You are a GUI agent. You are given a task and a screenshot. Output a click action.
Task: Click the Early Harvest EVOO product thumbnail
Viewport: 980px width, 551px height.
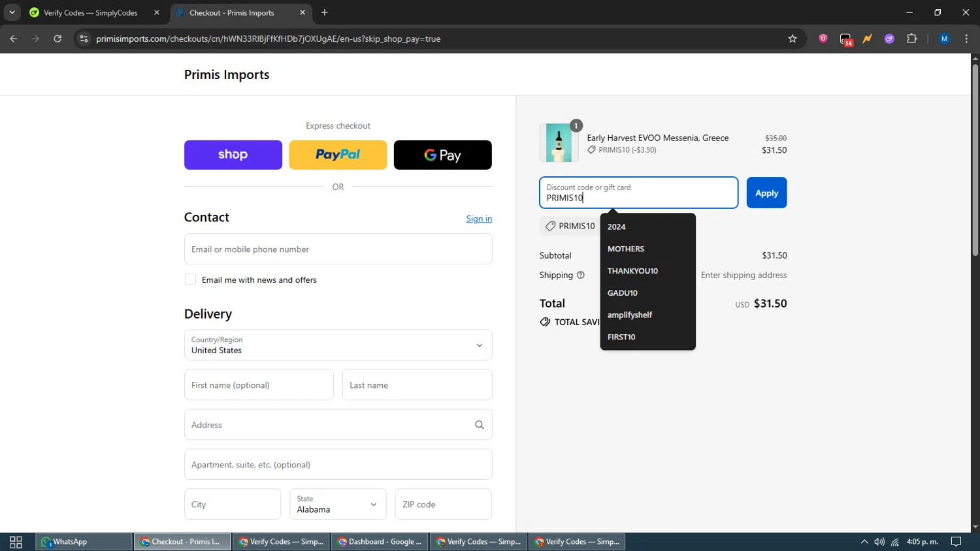tap(559, 142)
